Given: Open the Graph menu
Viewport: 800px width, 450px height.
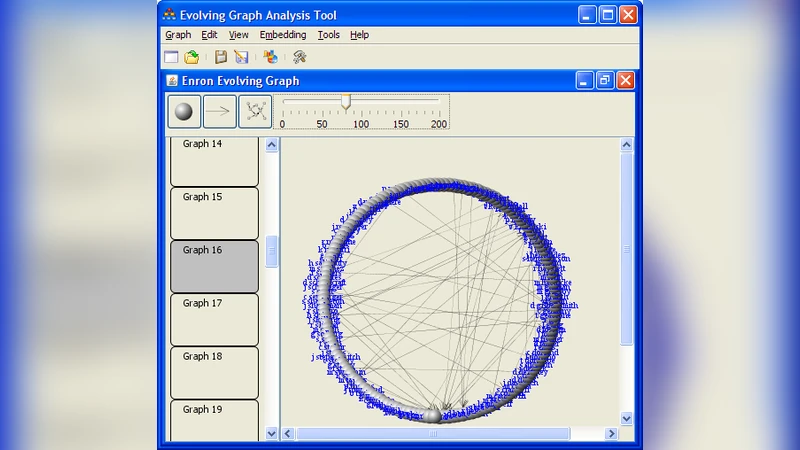Looking at the screenshot, I should (178, 35).
